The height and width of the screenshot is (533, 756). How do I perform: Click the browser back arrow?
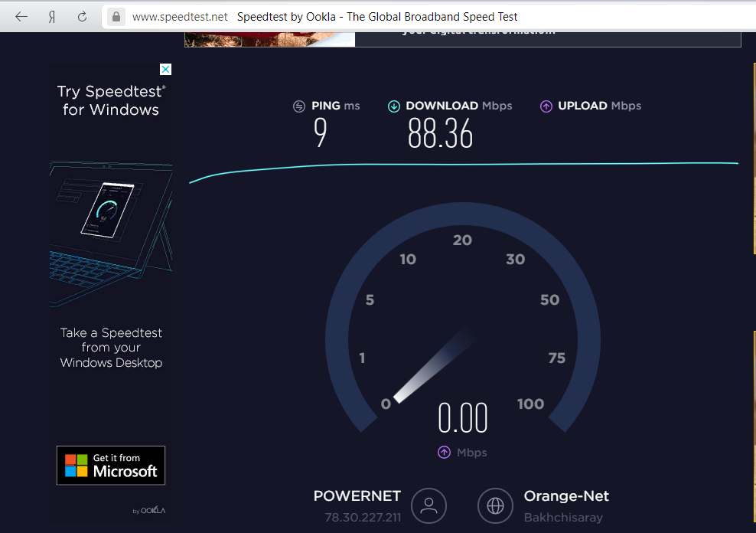(21, 17)
